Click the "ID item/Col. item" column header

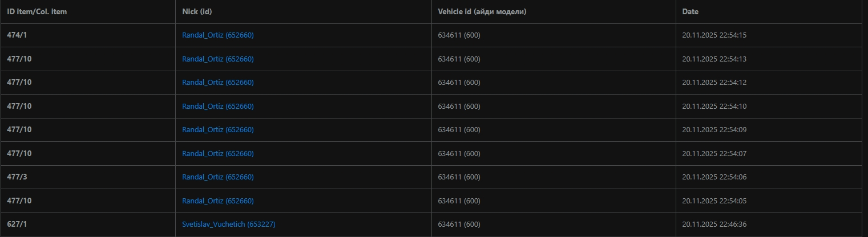[37, 11]
